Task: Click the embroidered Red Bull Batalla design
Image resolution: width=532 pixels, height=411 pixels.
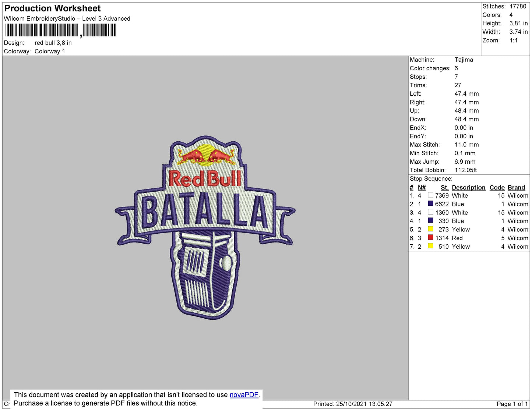Action: pos(205,227)
